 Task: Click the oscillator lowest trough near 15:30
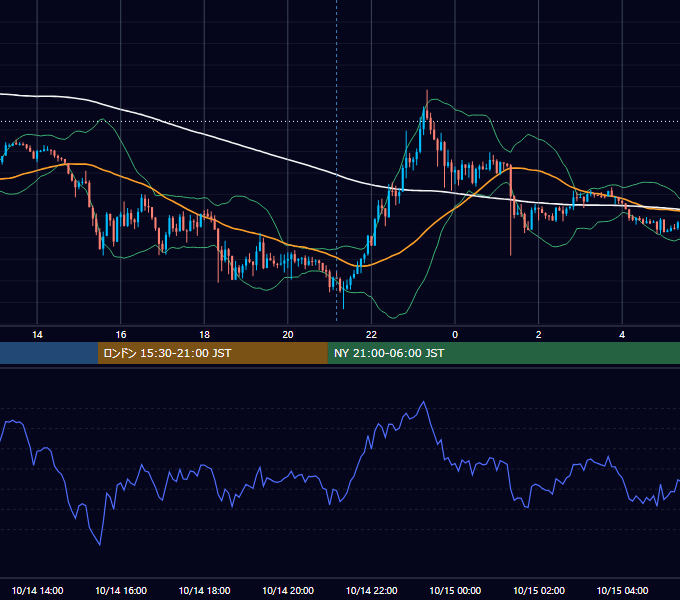click(100, 544)
